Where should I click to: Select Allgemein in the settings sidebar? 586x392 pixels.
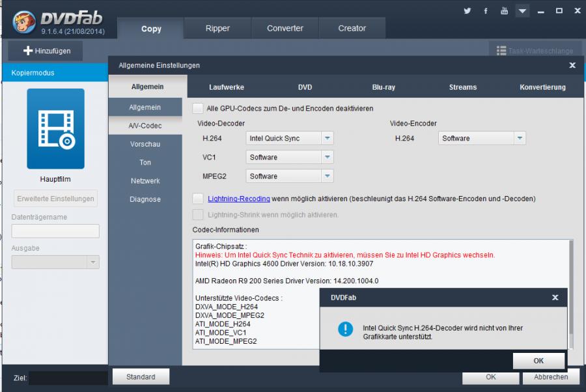tap(145, 107)
